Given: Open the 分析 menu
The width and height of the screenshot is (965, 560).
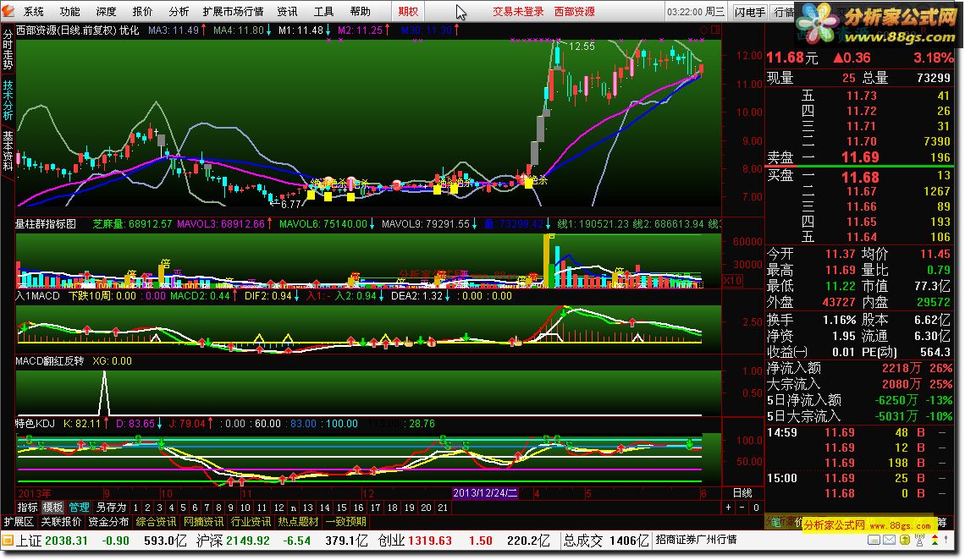Looking at the screenshot, I should pyautogui.click(x=179, y=11).
